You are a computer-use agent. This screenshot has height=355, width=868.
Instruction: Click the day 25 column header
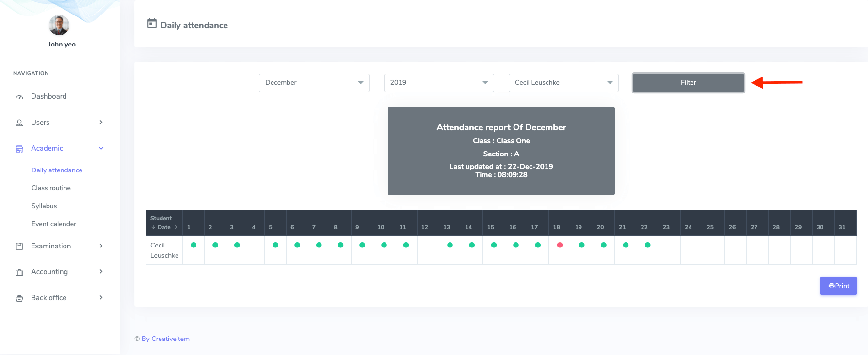(713, 223)
